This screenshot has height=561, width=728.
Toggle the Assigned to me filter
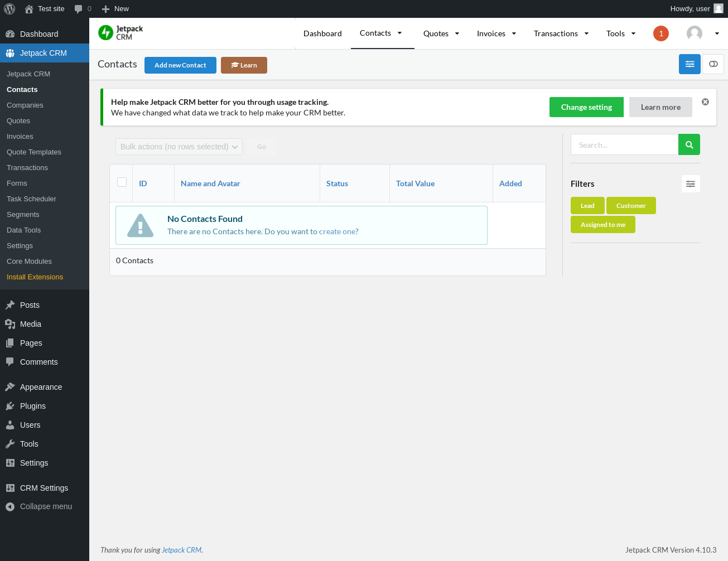coord(603,225)
